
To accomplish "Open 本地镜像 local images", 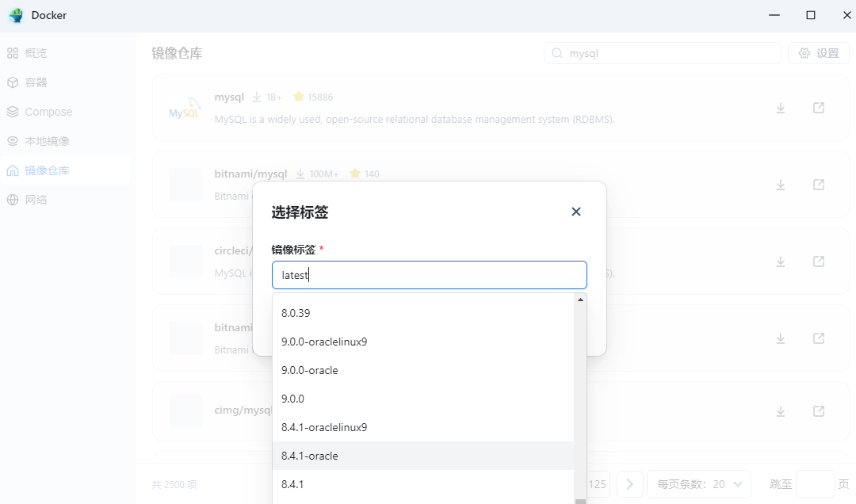I will pos(64,141).
